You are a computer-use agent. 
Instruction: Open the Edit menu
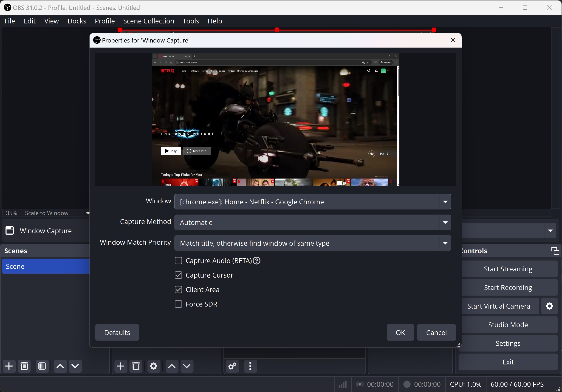pyautogui.click(x=30, y=21)
